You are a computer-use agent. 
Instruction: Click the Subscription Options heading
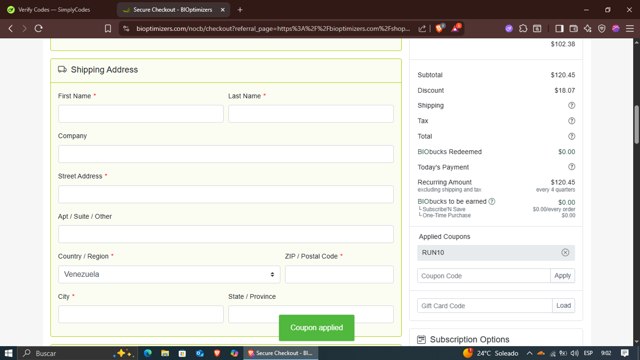[469, 340]
